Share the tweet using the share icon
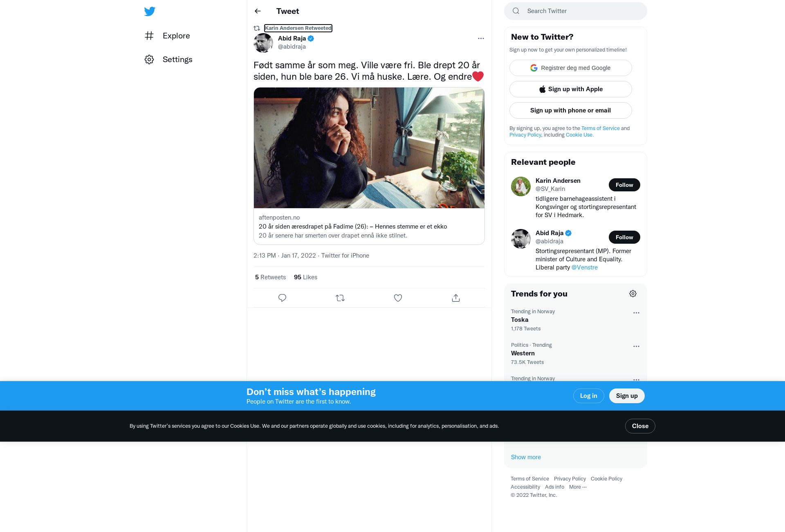 [456, 298]
